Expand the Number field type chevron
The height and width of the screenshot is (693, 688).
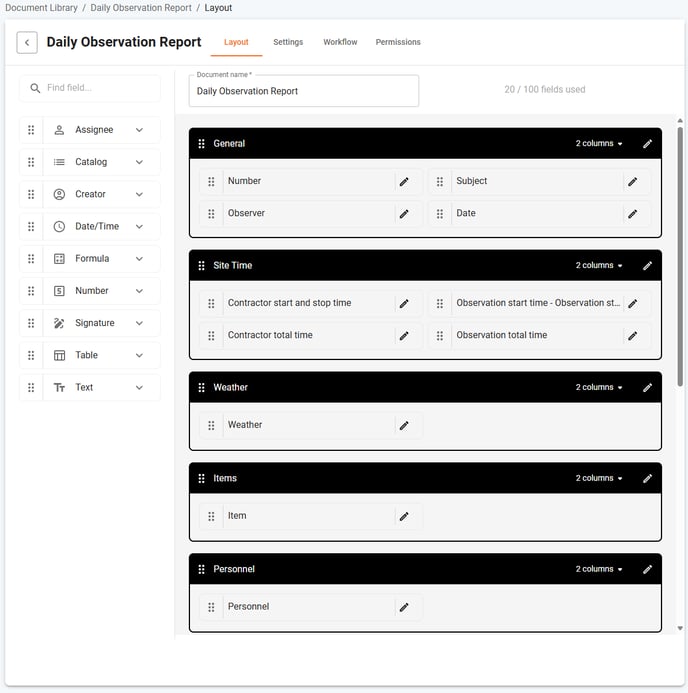click(139, 291)
